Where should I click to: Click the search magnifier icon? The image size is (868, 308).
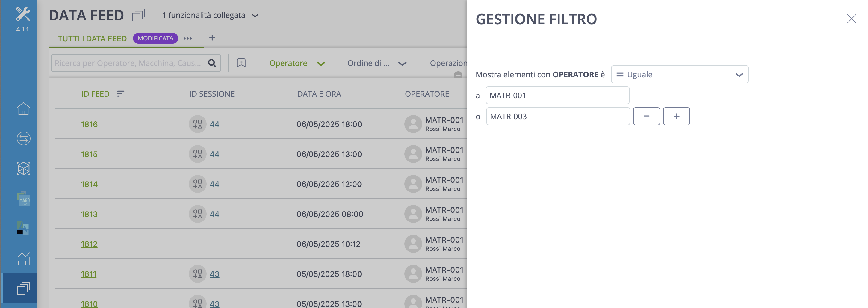click(212, 63)
